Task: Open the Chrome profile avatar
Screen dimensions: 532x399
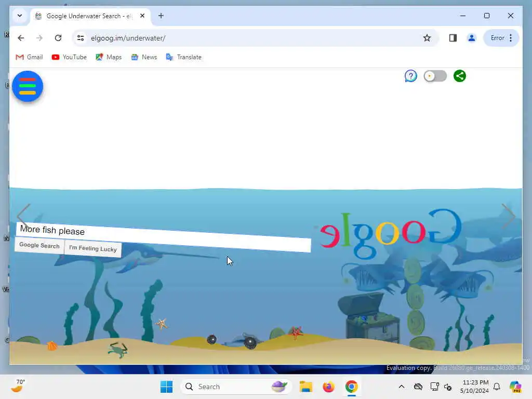Action: pos(471,38)
